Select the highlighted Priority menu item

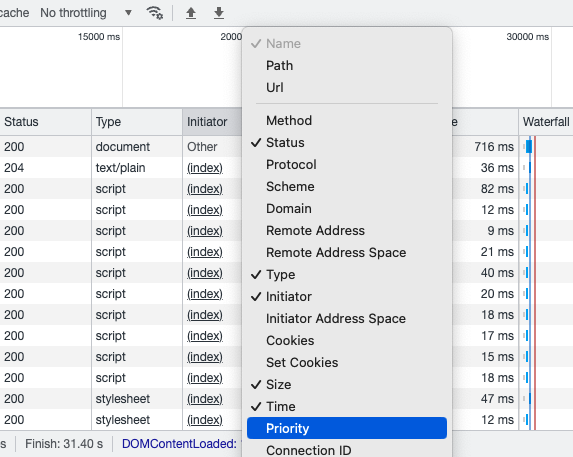[346, 428]
